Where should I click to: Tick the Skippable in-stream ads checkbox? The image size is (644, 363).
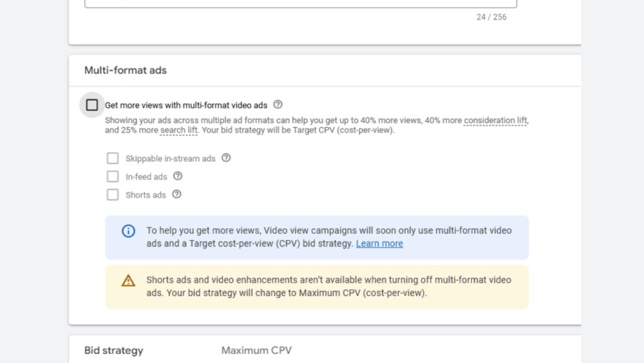tap(113, 158)
